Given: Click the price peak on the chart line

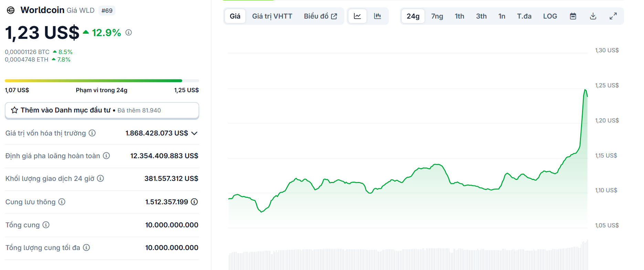Looking at the screenshot, I should [585, 90].
